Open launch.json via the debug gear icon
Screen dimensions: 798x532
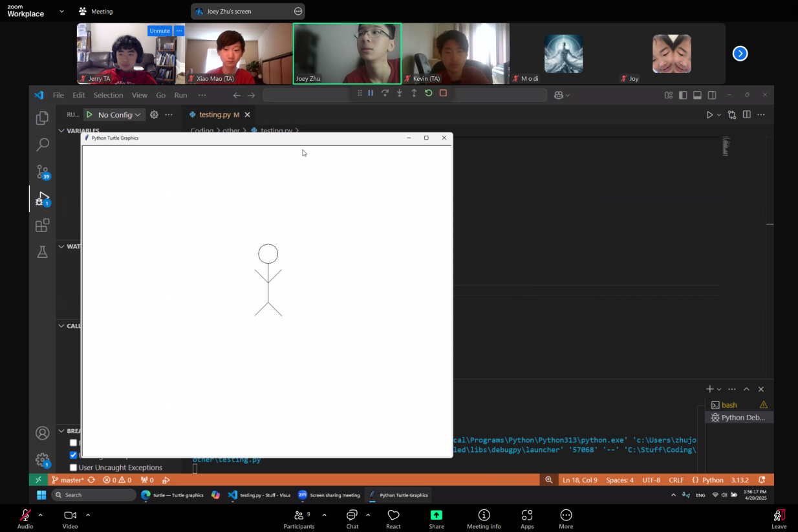(x=154, y=114)
